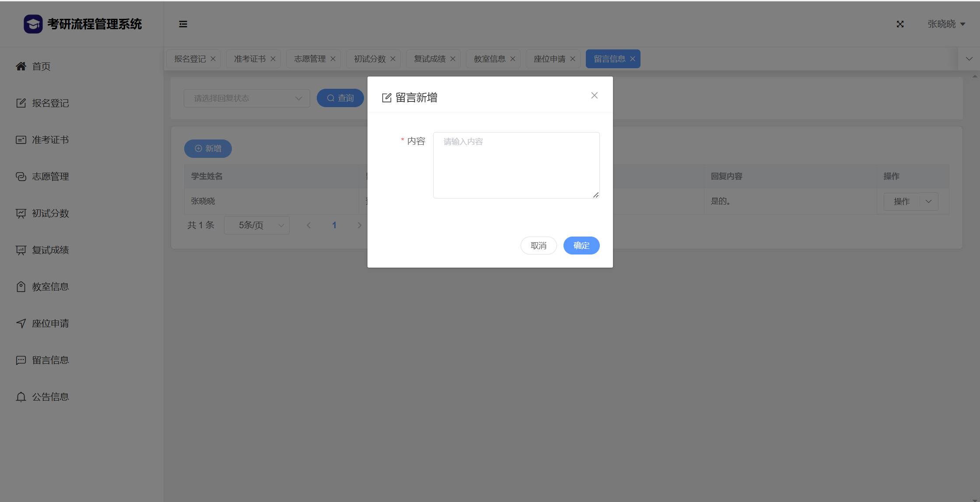Switch to the 初试分数 tab
The height and width of the screenshot is (502, 980).
[369, 59]
